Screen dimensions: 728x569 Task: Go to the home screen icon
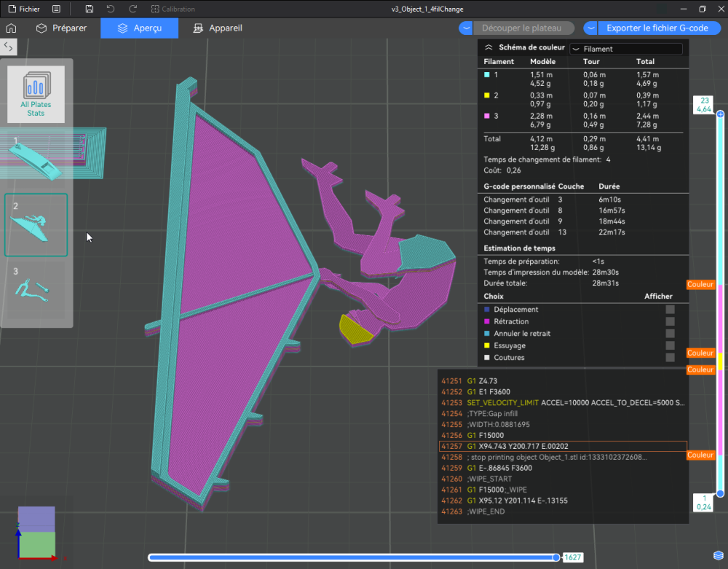11,28
